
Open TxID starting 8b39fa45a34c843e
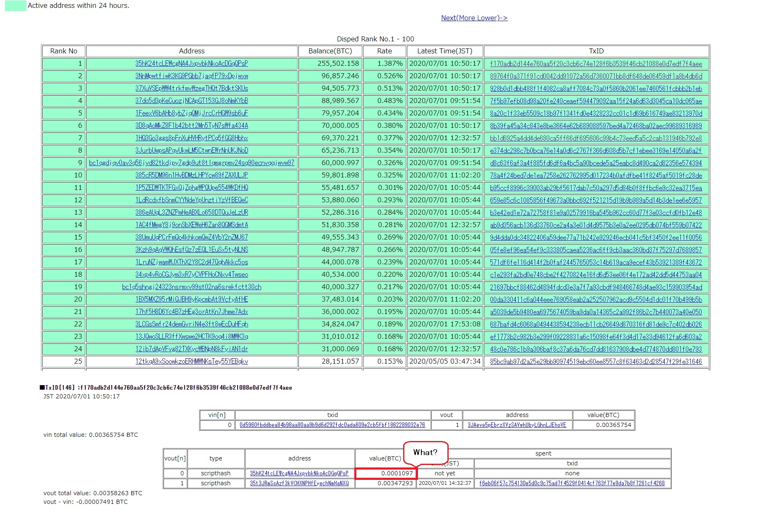tap(596, 125)
